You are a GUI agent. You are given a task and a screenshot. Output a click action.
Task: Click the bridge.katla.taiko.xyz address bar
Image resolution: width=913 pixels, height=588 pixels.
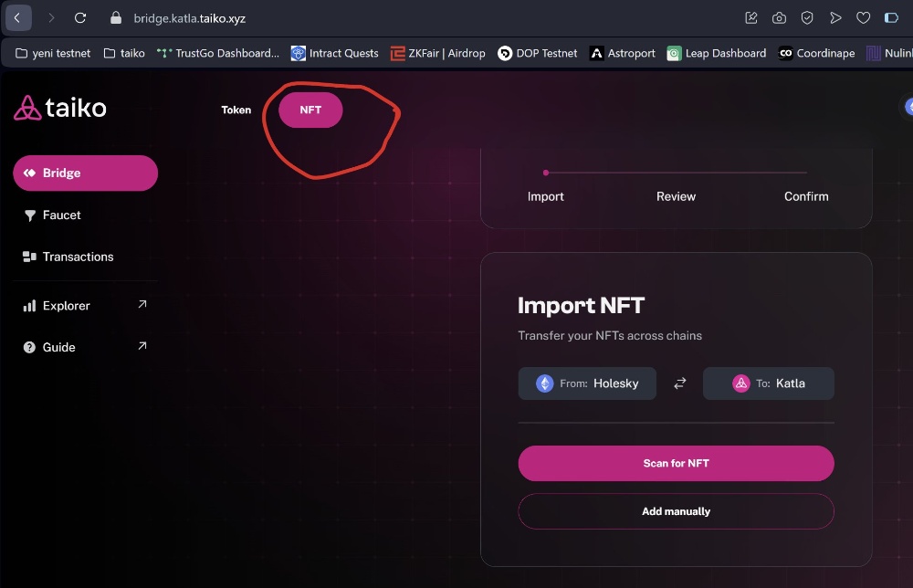pos(190,18)
